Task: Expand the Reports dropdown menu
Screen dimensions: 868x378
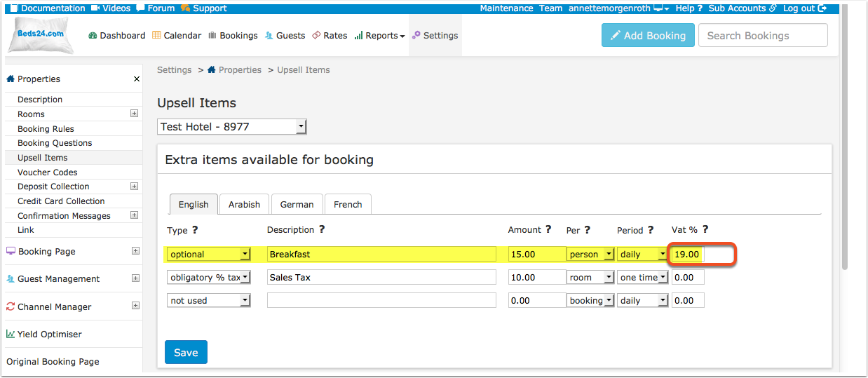Action: point(379,36)
